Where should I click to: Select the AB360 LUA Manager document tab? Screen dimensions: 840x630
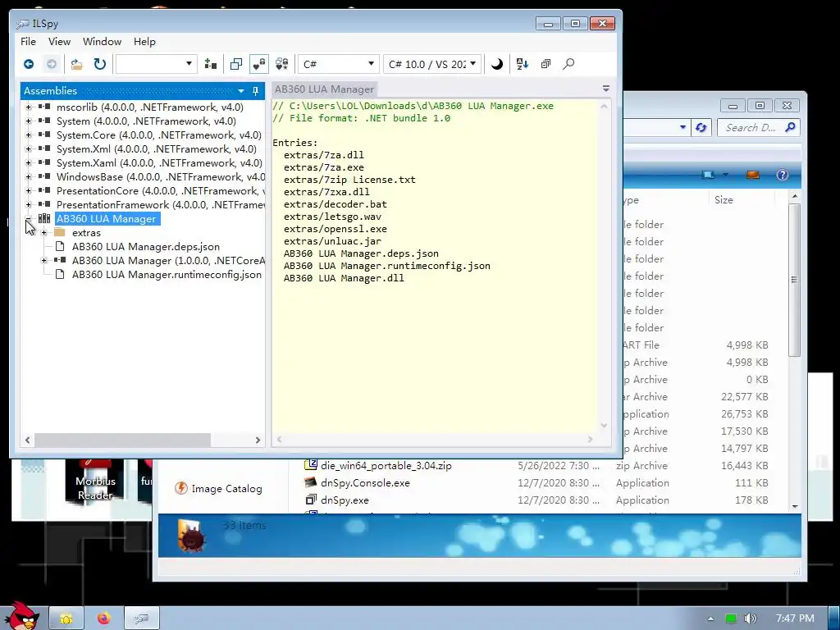324,89
